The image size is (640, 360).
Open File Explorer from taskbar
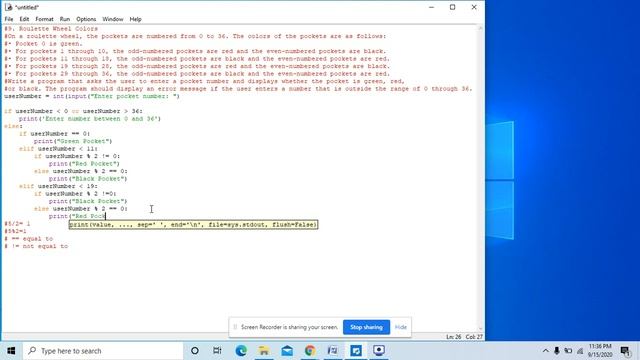pyautogui.click(x=264, y=351)
